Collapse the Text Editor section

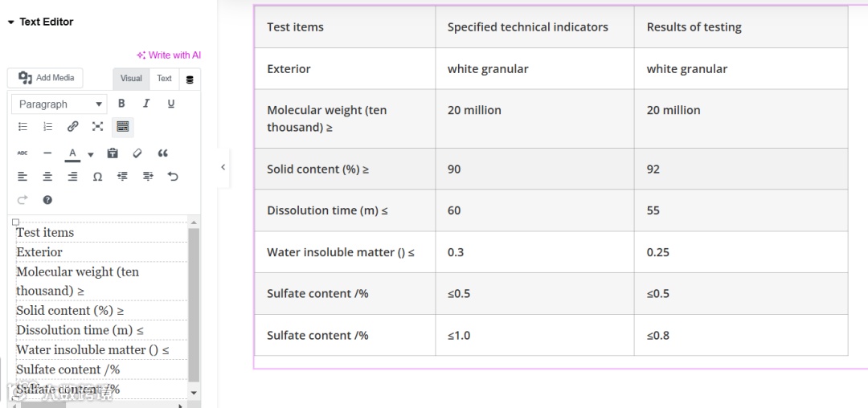11,22
